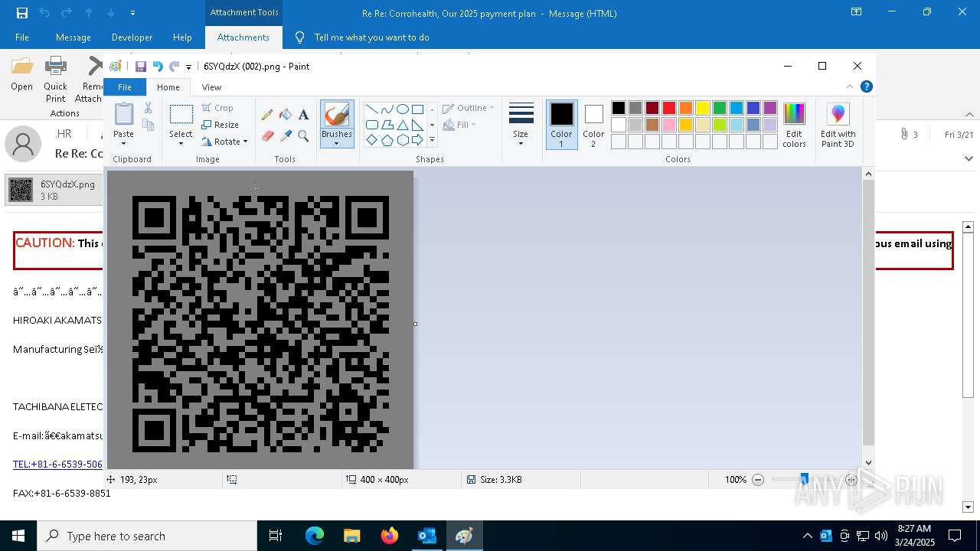Open Outlook Help tab

coord(182,37)
